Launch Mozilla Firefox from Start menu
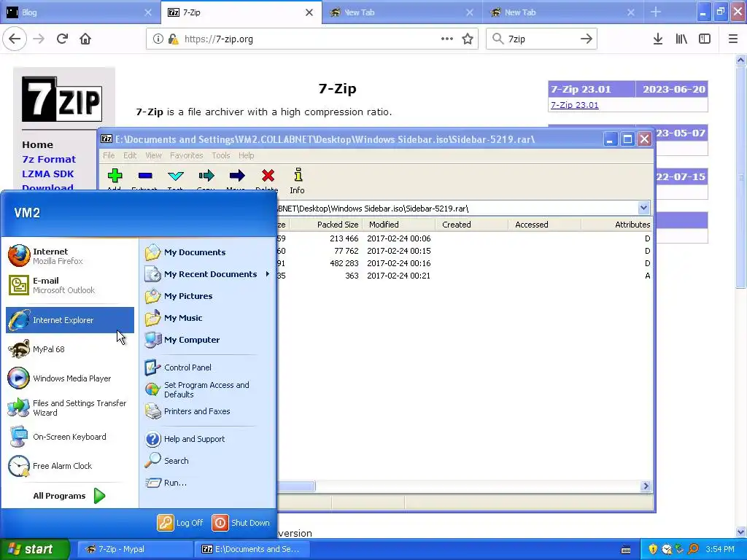The height and width of the screenshot is (560, 747). point(69,256)
